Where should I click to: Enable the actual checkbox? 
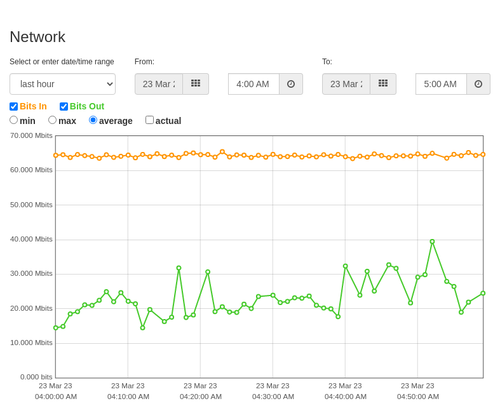point(149,120)
